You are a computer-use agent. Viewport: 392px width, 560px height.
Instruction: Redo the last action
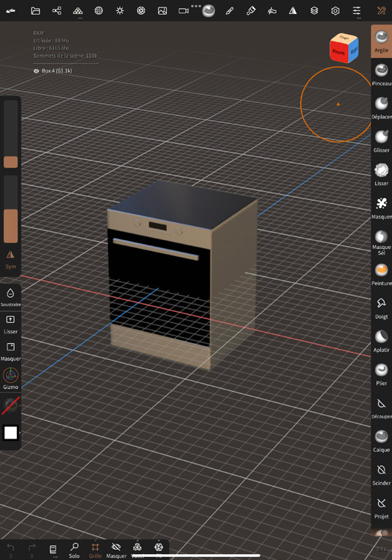[x=32, y=550]
